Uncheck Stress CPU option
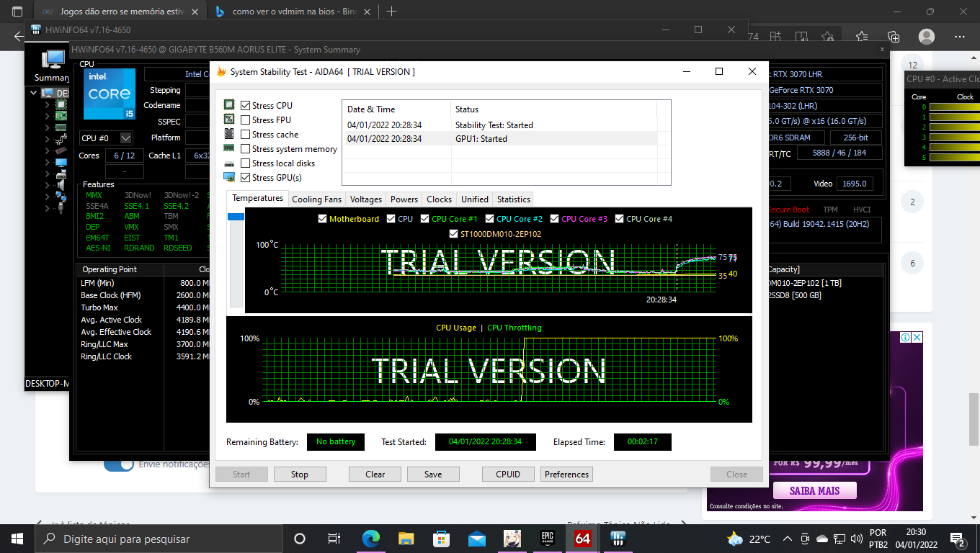980x553 pixels. click(246, 106)
